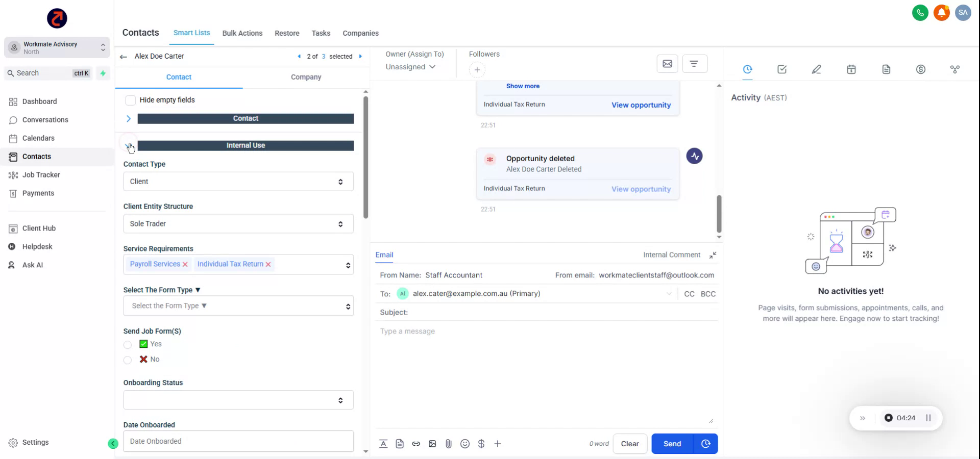The image size is (980, 459).
Task: Open the Client Entity Structure dropdown
Action: coord(238,223)
